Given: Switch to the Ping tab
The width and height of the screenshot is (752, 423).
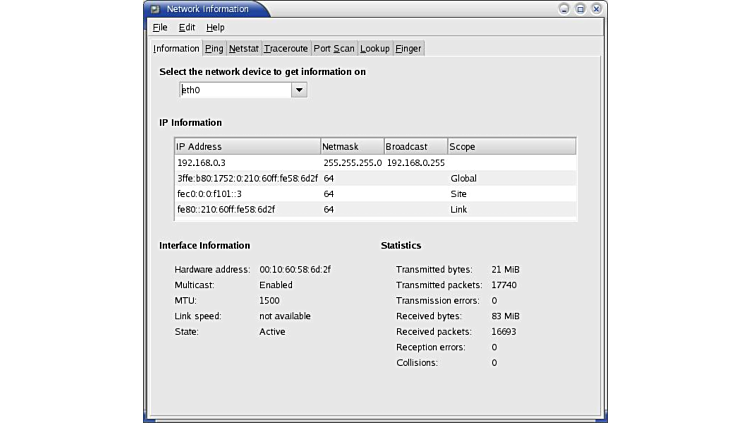Looking at the screenshot, I should tap(214, 48).
